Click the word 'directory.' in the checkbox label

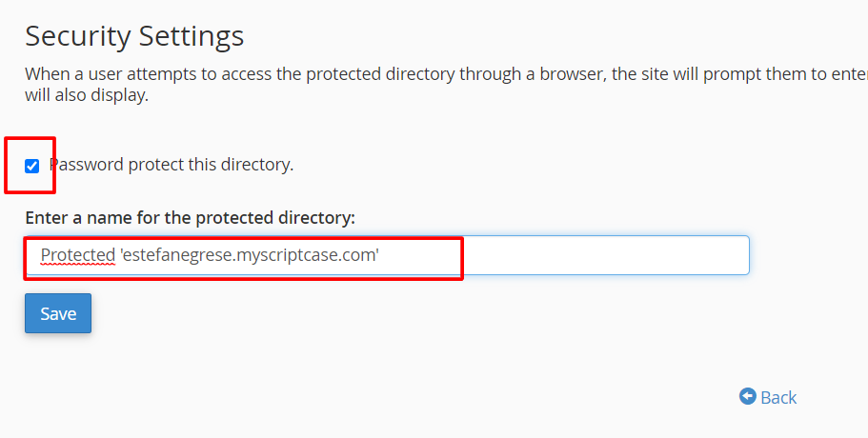point(257,164)
